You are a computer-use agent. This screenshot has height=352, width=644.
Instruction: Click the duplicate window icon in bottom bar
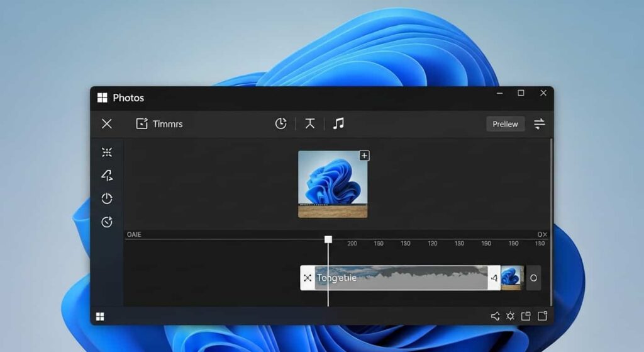526,316
